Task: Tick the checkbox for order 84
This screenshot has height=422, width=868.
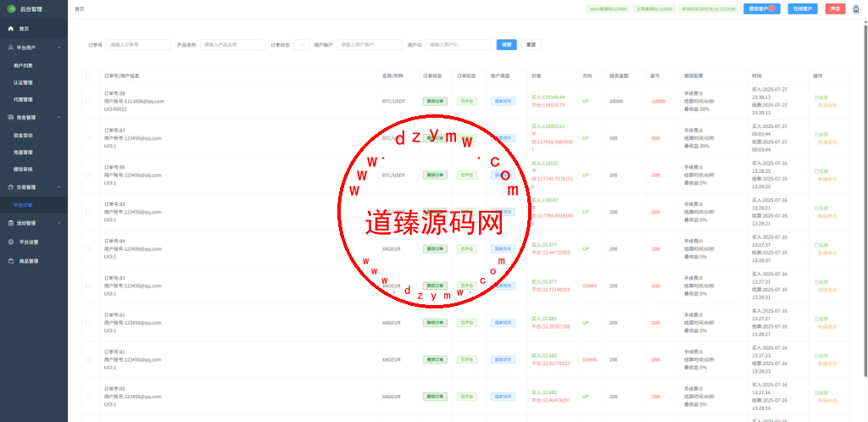Action: pyautogui.click(x=87, y=249)
